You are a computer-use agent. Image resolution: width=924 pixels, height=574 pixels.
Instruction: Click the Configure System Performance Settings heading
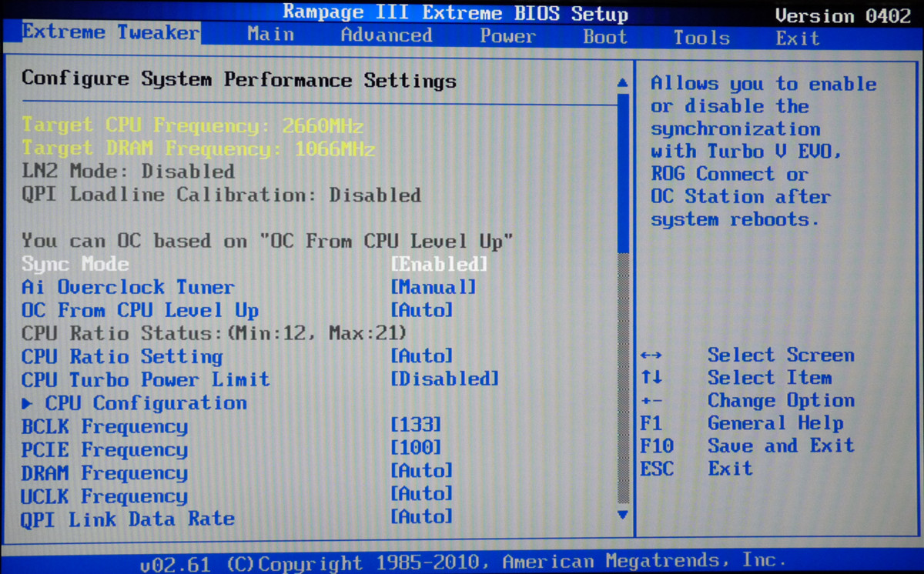pyautogui.click(x=239, y=81)
